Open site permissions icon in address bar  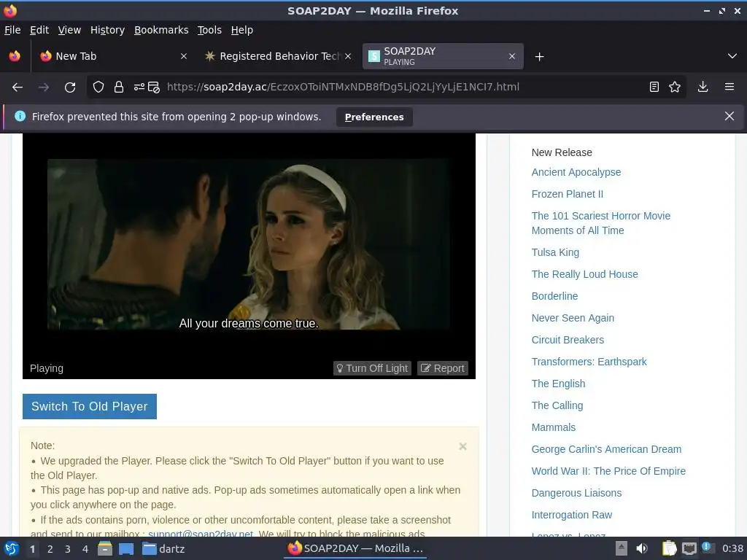pyautogui.click(x=139, y=87)
